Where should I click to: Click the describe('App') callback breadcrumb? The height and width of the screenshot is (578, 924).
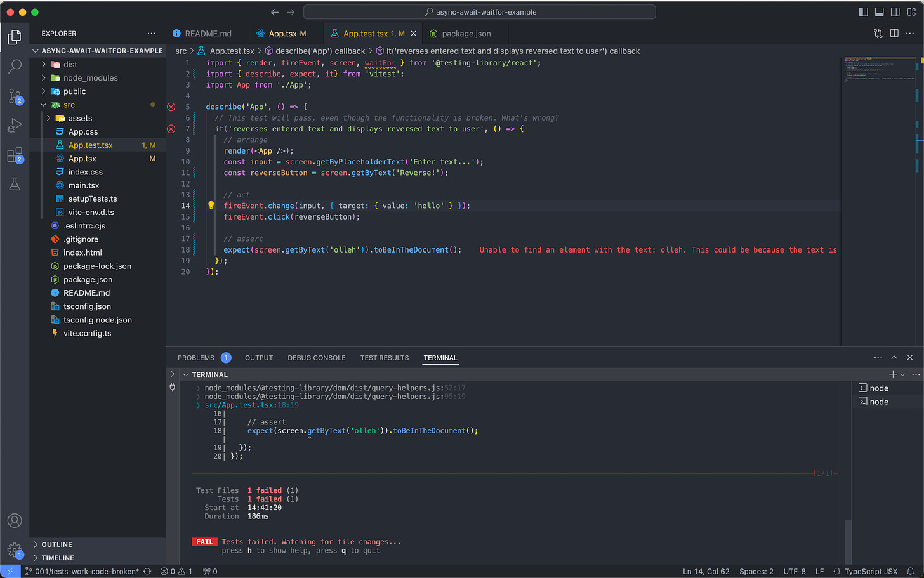pos(315,51)
